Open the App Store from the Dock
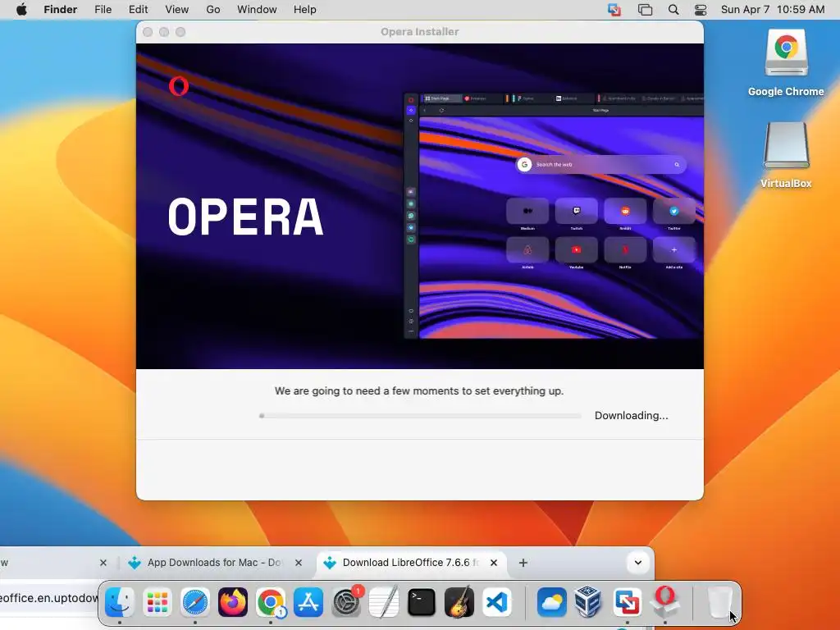 308,602
